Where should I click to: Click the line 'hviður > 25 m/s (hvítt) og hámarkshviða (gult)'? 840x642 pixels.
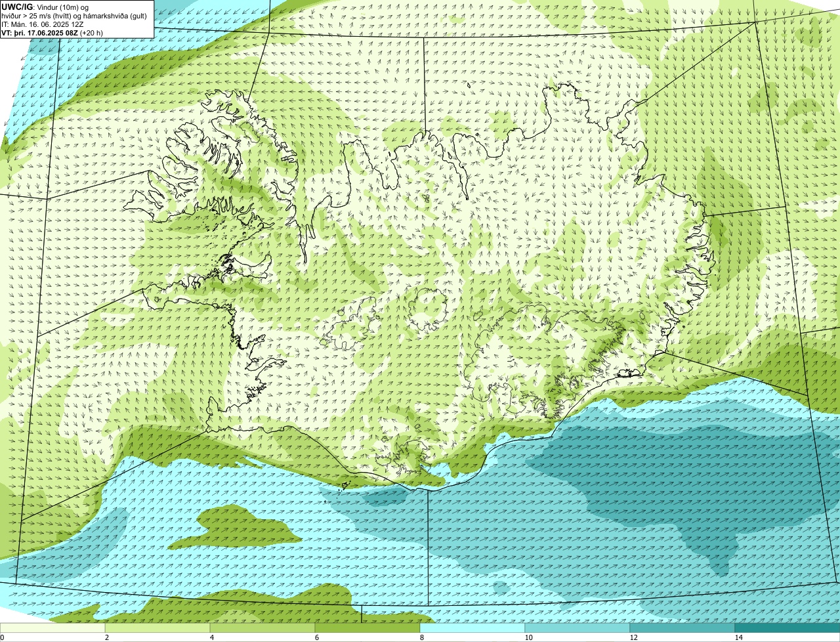74,15
